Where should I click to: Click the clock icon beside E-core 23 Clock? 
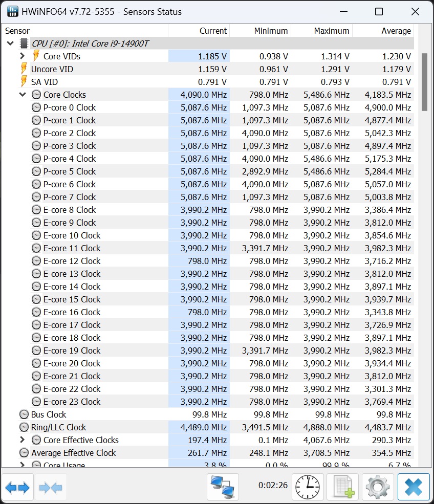pos(36,402)
